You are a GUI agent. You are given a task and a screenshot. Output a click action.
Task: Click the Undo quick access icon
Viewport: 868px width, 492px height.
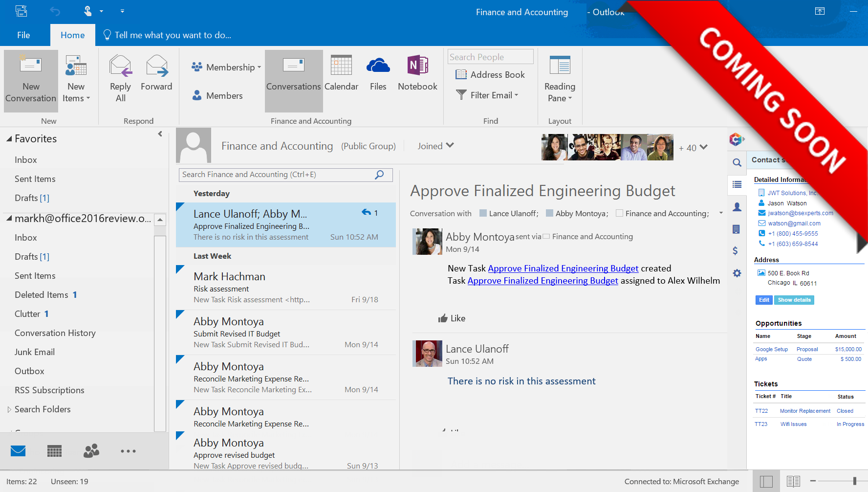pos(55,11)
